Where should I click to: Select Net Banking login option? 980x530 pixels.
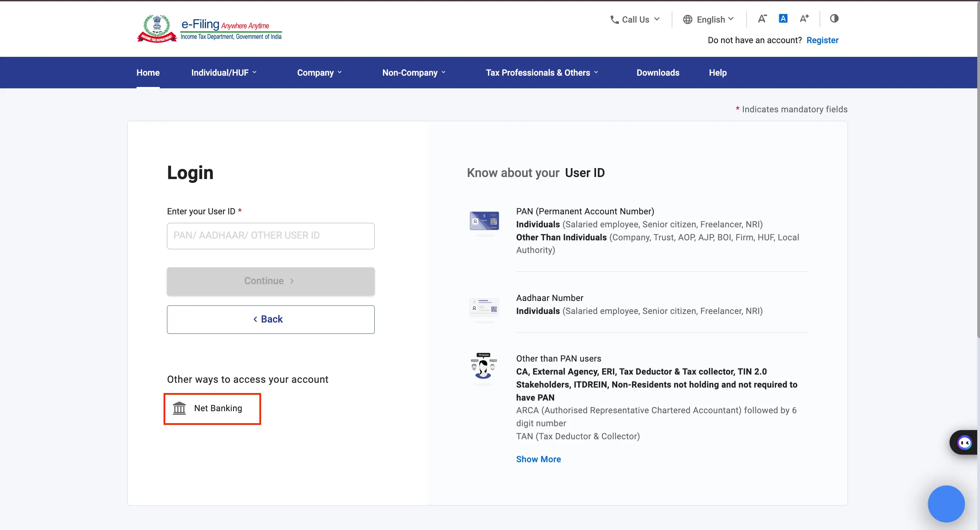pyautogui.click(x=212, y=408)
